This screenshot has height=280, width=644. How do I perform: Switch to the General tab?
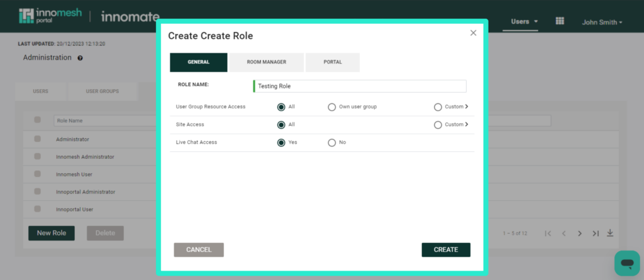[x=198, y=62]
